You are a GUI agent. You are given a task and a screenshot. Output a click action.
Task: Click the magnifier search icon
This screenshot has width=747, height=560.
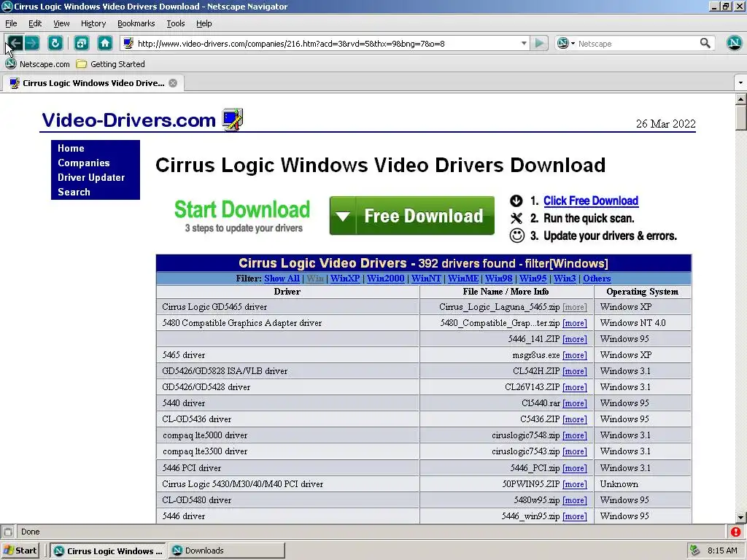(x=705, y=43)
